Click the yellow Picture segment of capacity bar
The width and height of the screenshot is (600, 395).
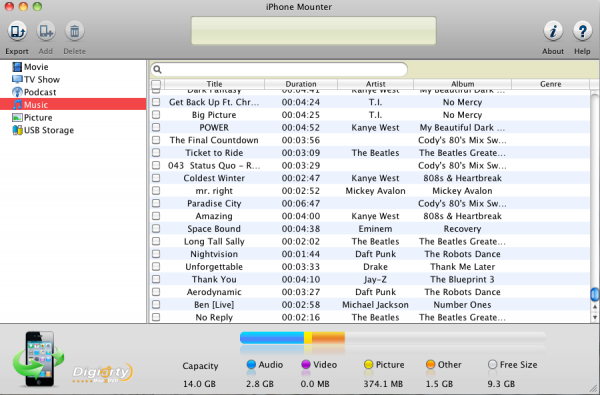[308, 337]
